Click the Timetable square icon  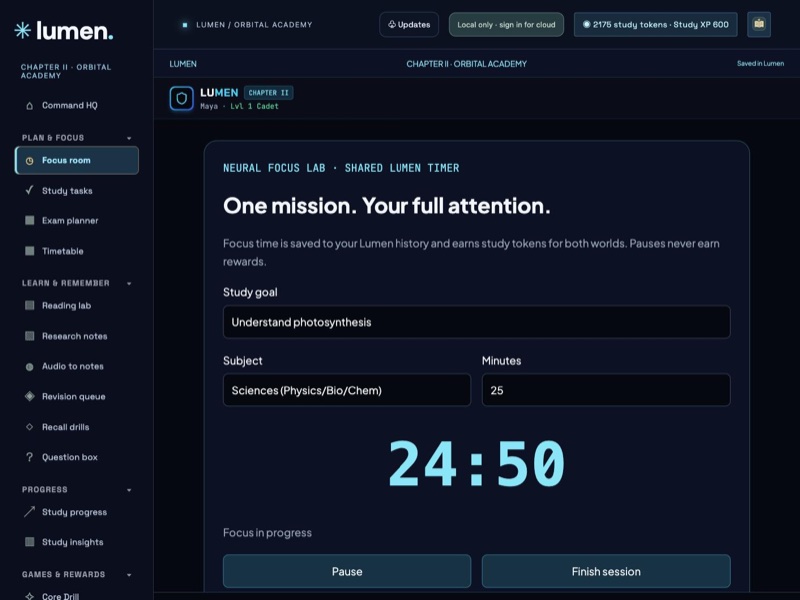(x=30, y=251)
